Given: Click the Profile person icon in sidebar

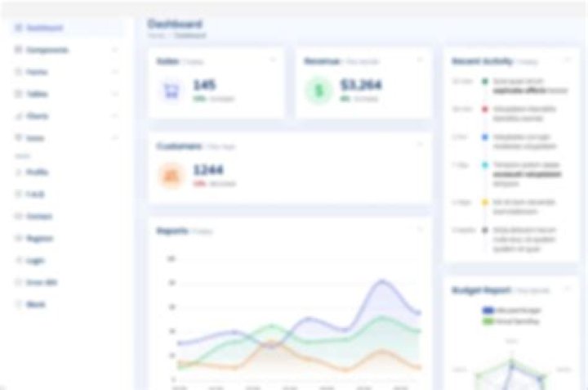Looking at the screenshot, I should pyautogui.click(x=19, y=173).
